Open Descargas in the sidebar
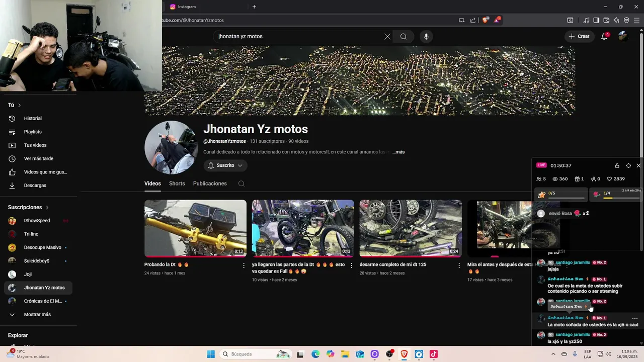This screenshot has width=644, height=362. (38, 186)
